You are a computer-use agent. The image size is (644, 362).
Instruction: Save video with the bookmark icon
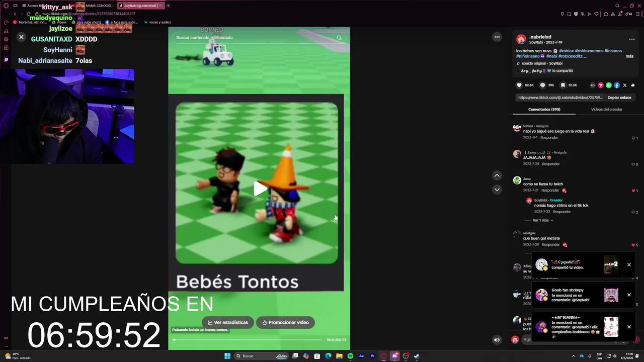(x=563, y=85)
